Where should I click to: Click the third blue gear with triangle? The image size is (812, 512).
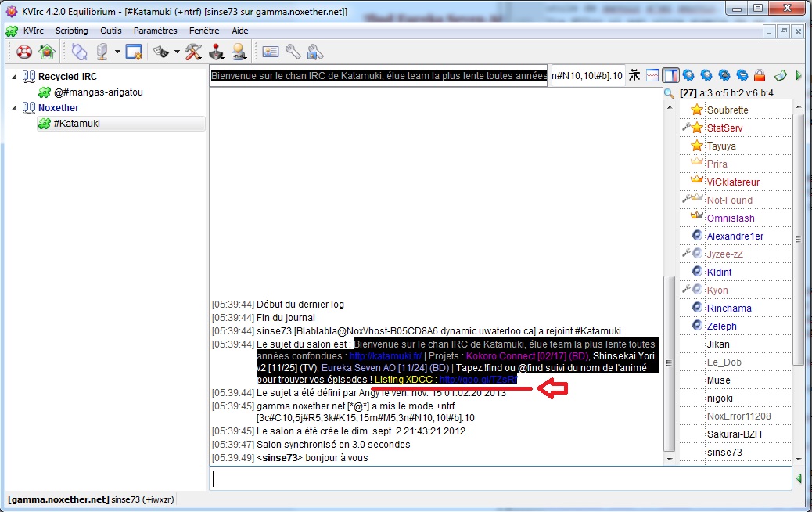pos(724,76)
